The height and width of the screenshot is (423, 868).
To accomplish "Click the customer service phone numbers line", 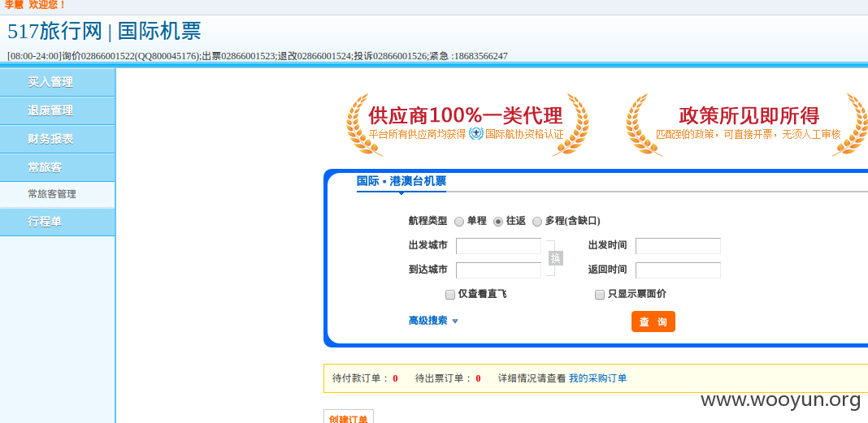I will pos(258,56).
